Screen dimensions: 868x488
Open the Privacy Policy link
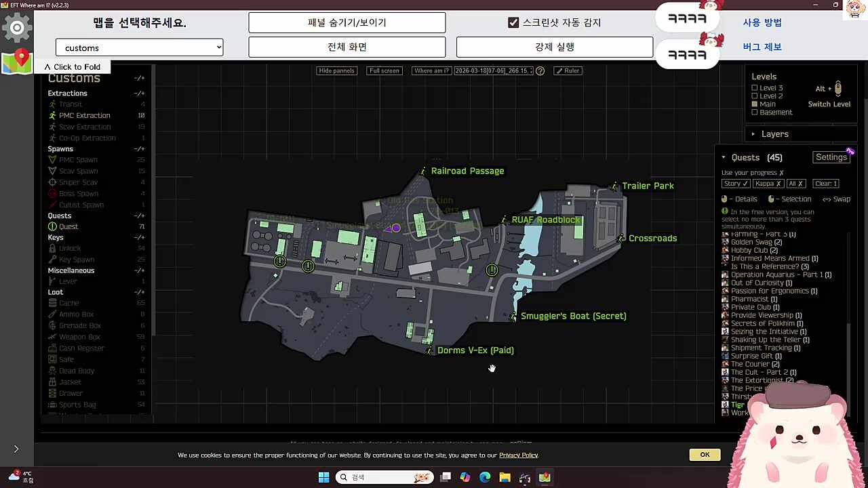(x=518, y=455)
